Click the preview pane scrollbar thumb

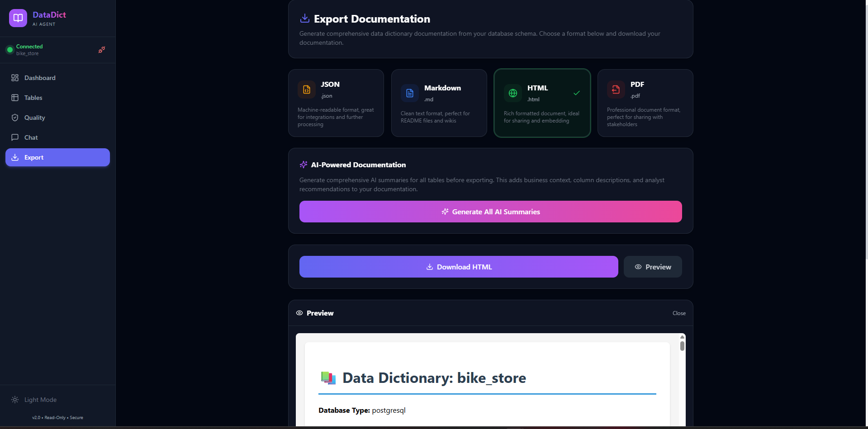(x=682, y=346)
